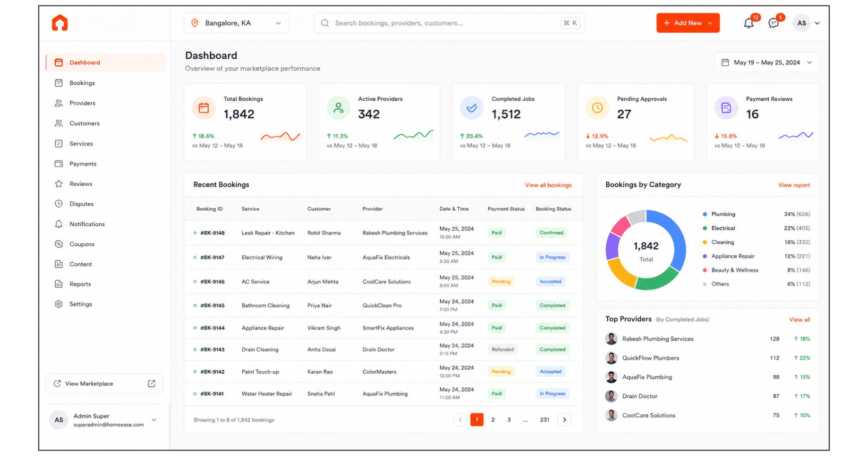Expand the Bangalore, KA location dropdown
Image resolution: width=868 pixels, height=456 pixels.
pos(237,23)
